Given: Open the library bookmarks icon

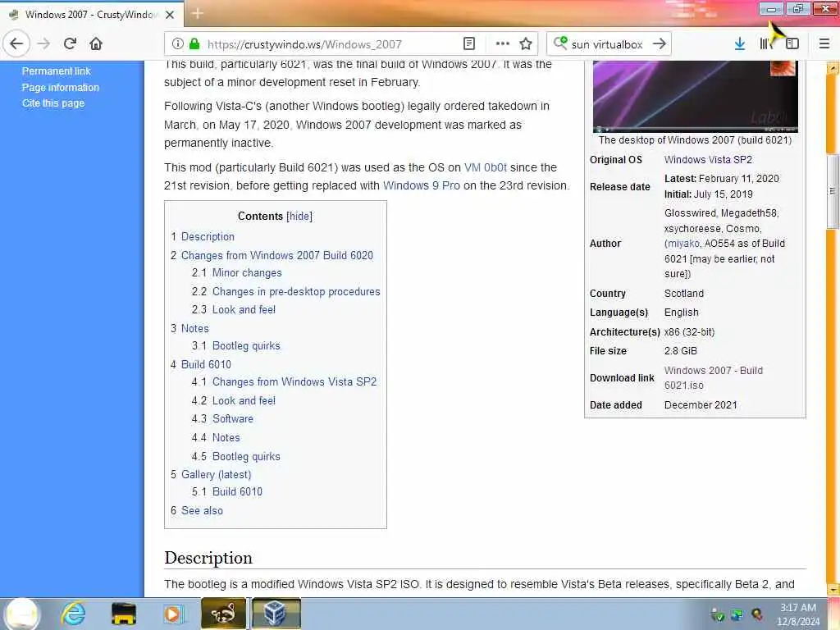Looking at the screenshot, I should coord(765,44).
